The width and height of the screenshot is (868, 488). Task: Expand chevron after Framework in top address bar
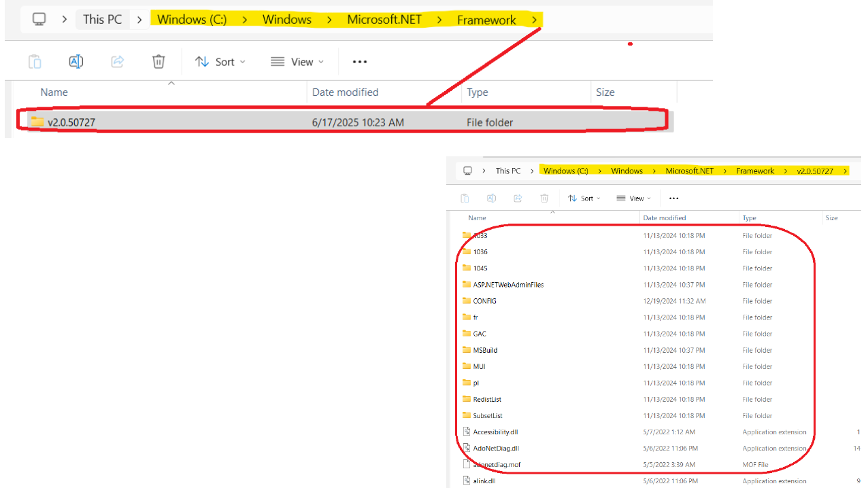coord(535,20)
